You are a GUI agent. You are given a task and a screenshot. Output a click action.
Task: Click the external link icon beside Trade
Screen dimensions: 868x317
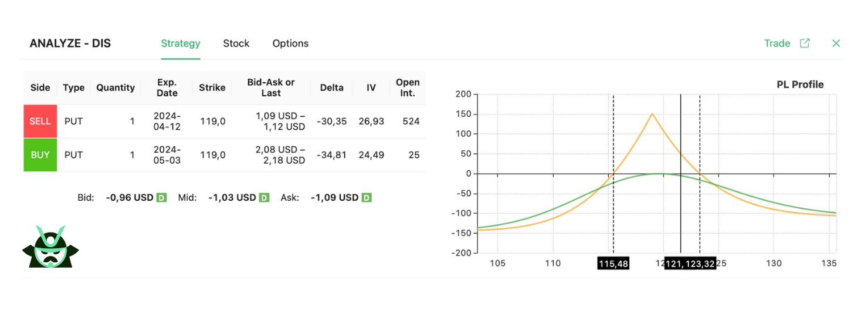pyautogui.click(x=805, y=43)
